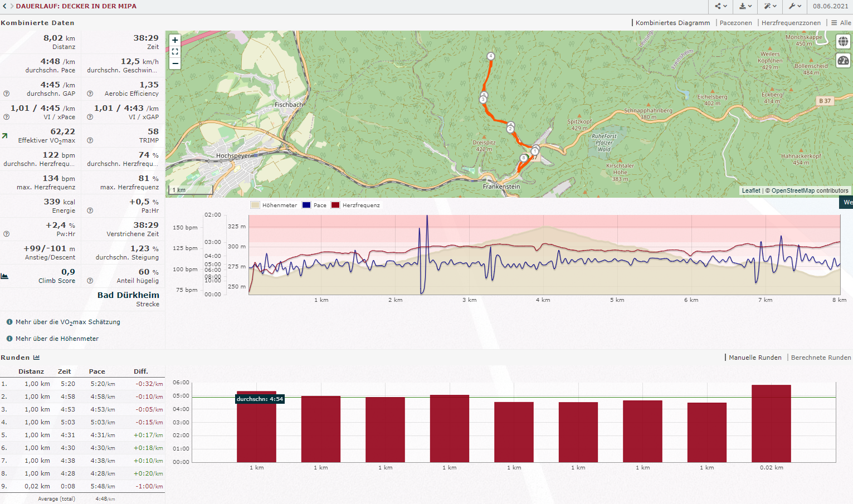853x504 pixels.
Task: Go to previous activity with left arrow
Action: click(x=4, y=6)
